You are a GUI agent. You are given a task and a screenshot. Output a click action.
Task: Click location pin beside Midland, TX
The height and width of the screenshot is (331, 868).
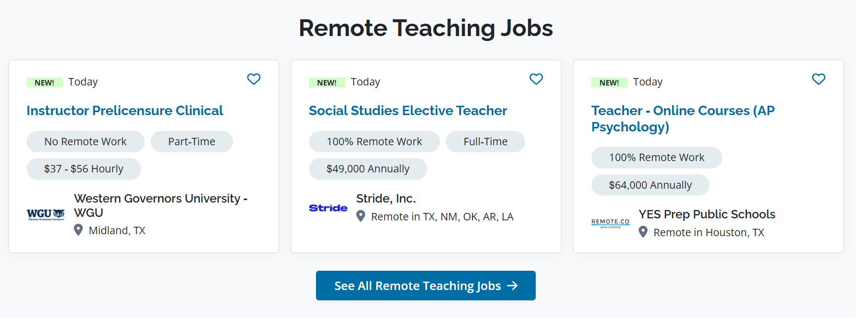[x=79, y=230]
